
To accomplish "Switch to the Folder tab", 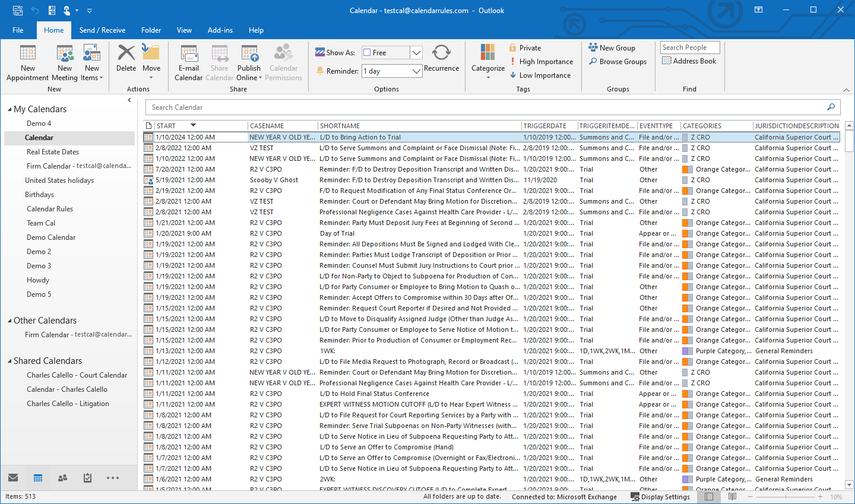I will (151, 30).
